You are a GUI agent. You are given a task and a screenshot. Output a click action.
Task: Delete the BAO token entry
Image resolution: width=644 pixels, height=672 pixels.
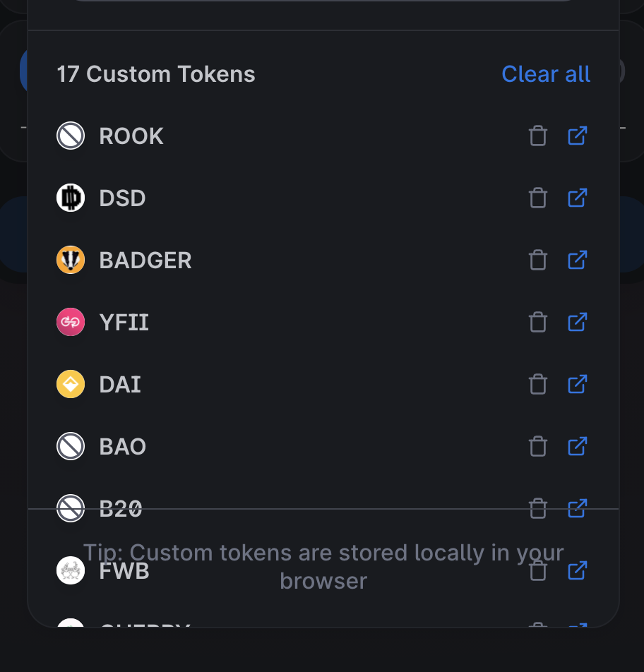(537, 446)
